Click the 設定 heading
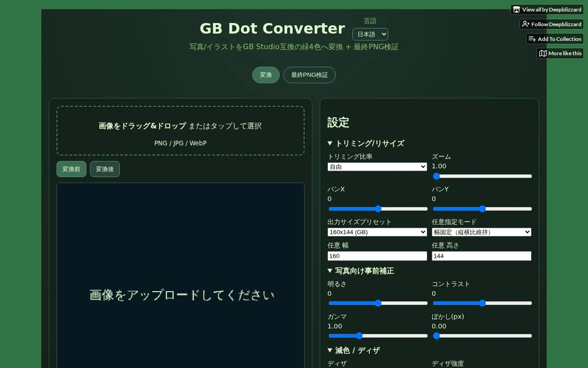The height and width of the screenshot is (368, 588). point(339,122)
